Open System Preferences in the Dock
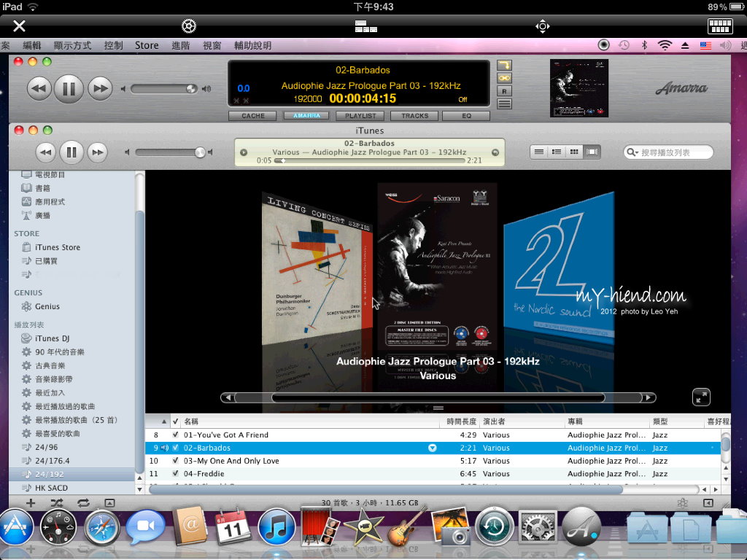The image size is (747, 560). (537, 528)
